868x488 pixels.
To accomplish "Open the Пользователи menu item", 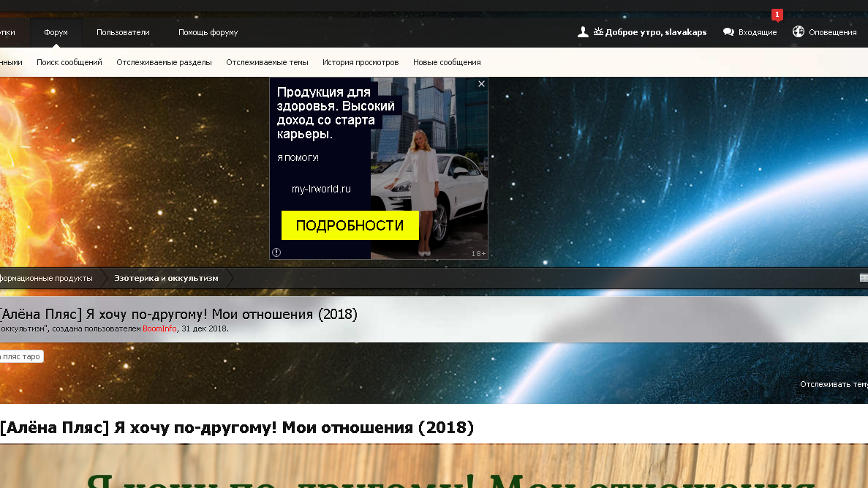I will [123, 32].
